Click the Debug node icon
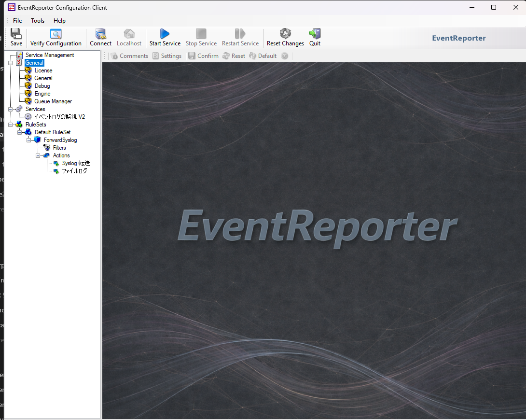 [x=28, y=86]
